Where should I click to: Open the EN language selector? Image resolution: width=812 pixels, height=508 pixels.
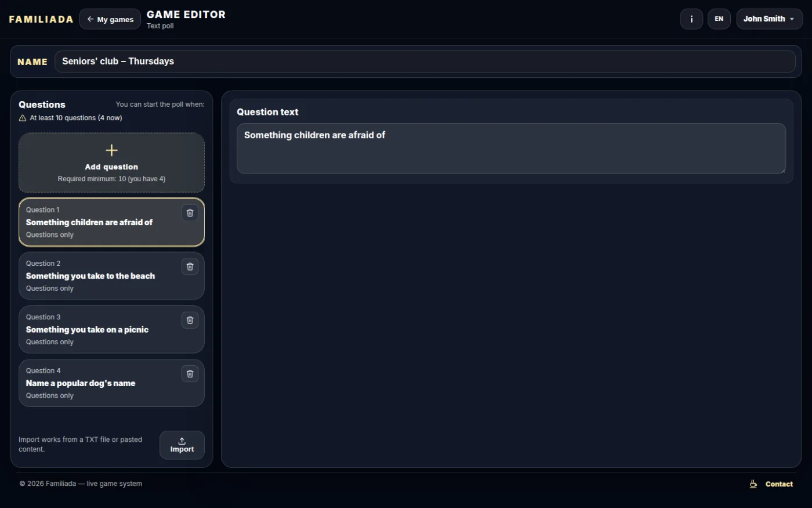719,19
